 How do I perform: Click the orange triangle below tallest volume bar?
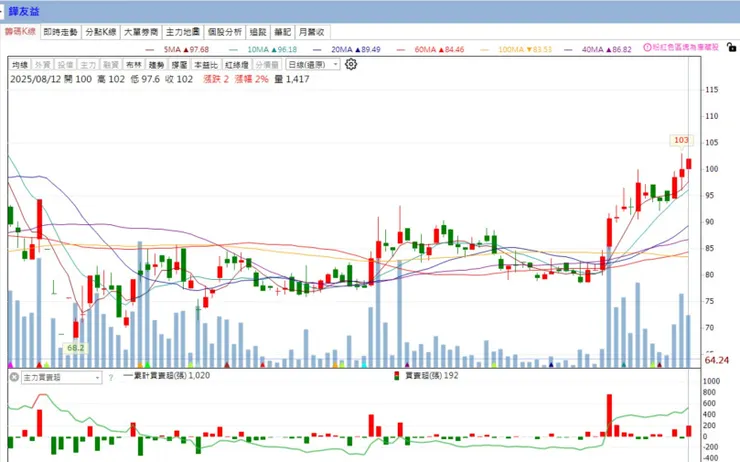click(x=140, y=365)
